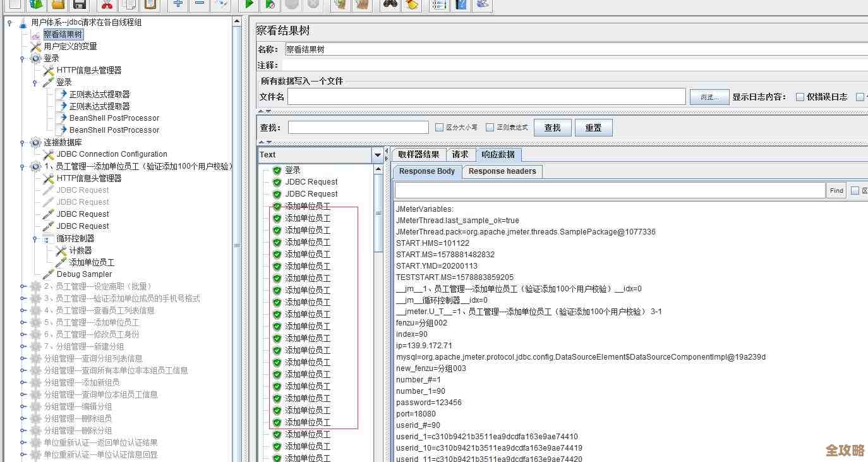Expand all tree nodes with the plus icon
The height and width of the screenshot is (462, 868).
[x=178, y=4]
